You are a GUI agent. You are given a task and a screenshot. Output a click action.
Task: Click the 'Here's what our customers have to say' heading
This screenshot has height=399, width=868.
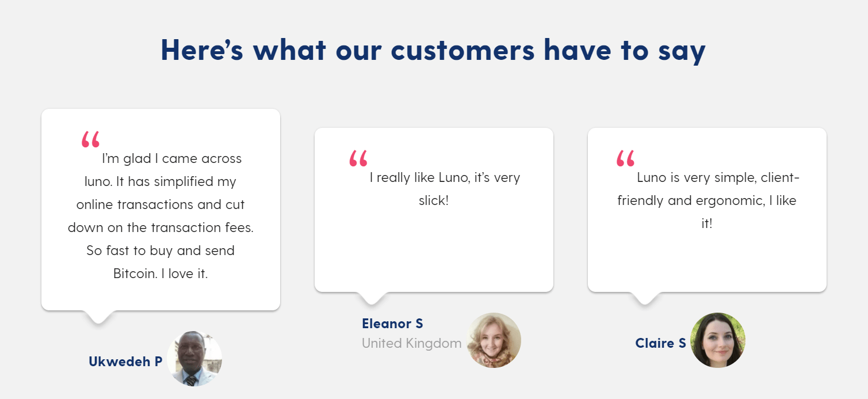tap(433, 50)
